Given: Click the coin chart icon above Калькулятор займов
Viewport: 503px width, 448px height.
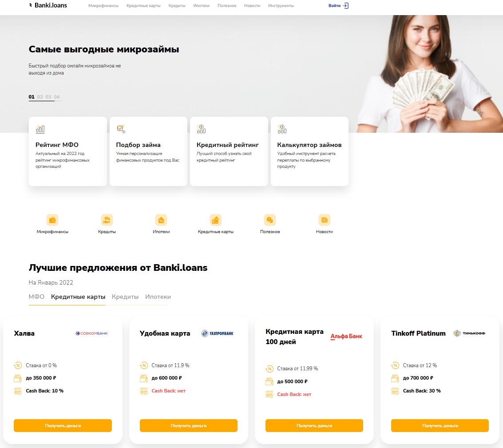Looking at the screenshot, I should tap(282, 129).
